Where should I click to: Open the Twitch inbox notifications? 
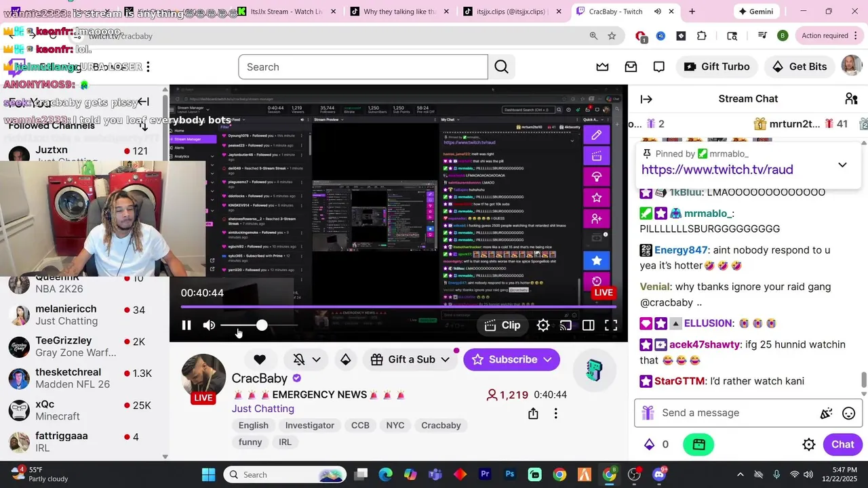pyautogui.click(x=631, y=66)
